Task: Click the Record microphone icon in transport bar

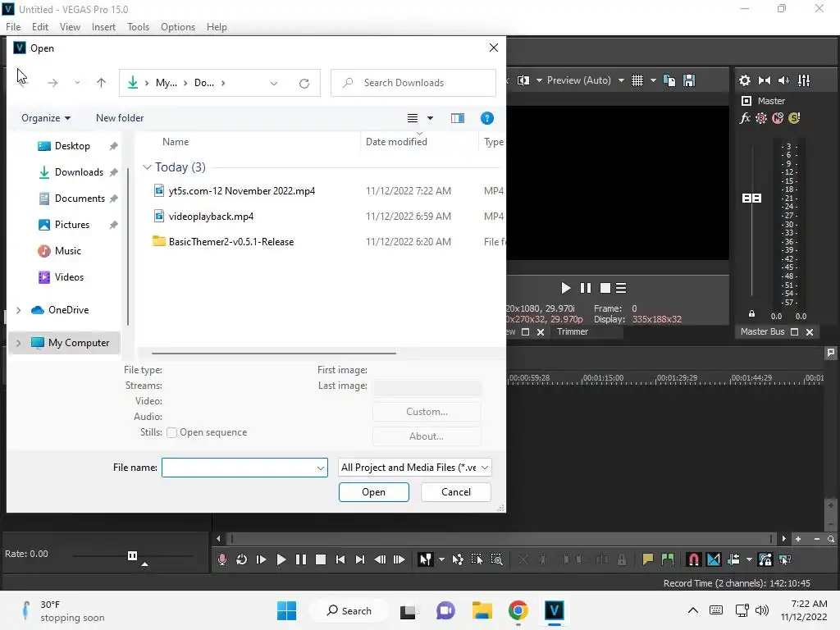Action: pos(221,559)
